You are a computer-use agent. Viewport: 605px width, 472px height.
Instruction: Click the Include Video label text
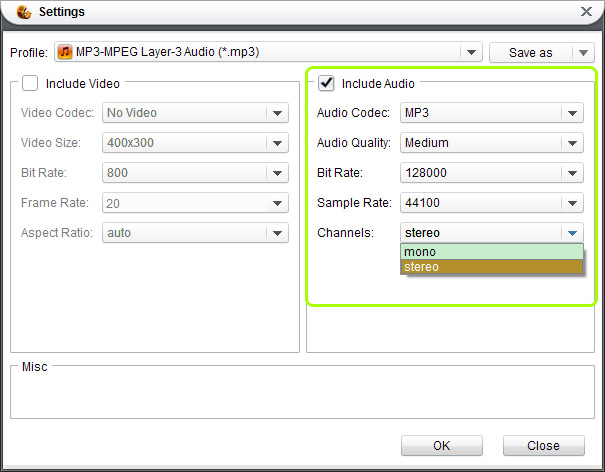click(x=83, y=83)
